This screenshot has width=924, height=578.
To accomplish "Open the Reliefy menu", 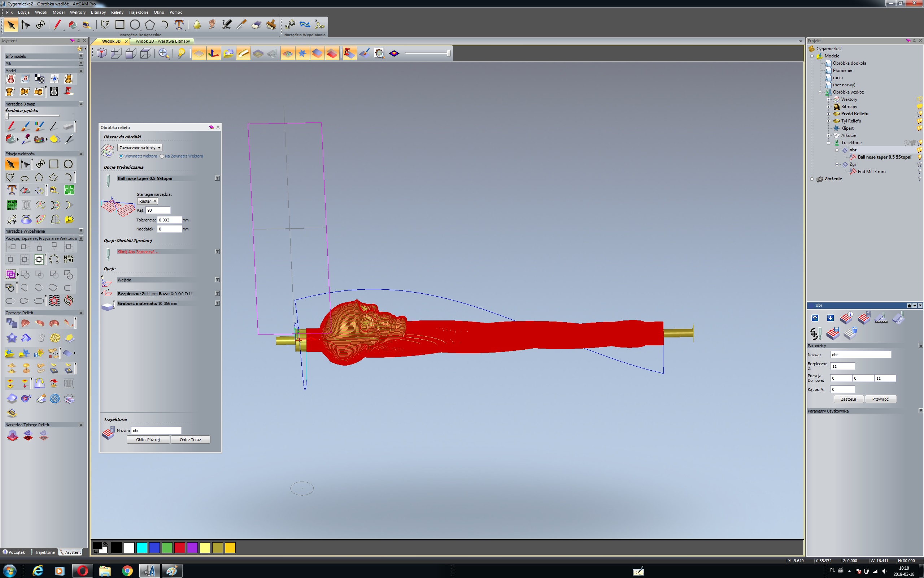I will [x=117, y=12].
